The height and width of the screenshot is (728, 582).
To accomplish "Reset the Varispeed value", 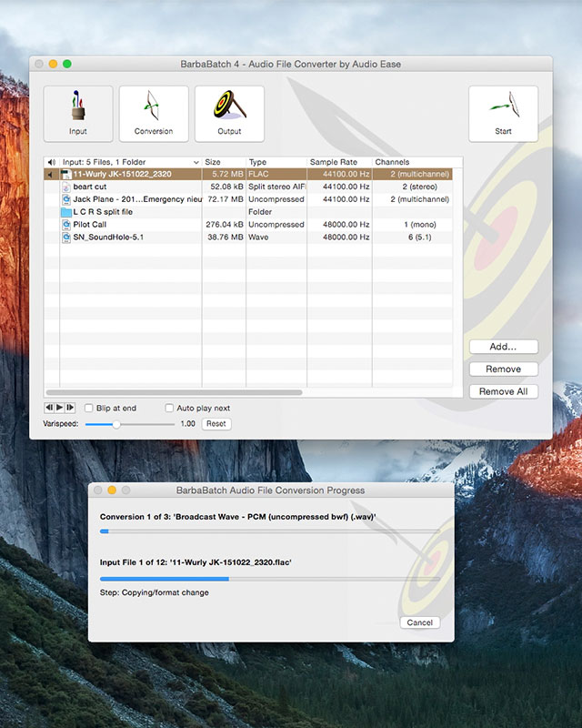I will pyautogui.click(x=216, y=424).
